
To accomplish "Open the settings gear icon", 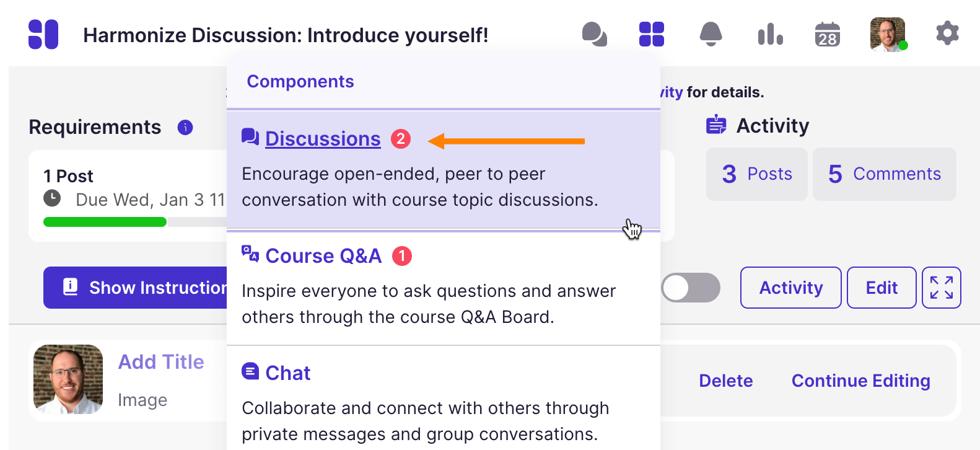I will tap(947, 33).
